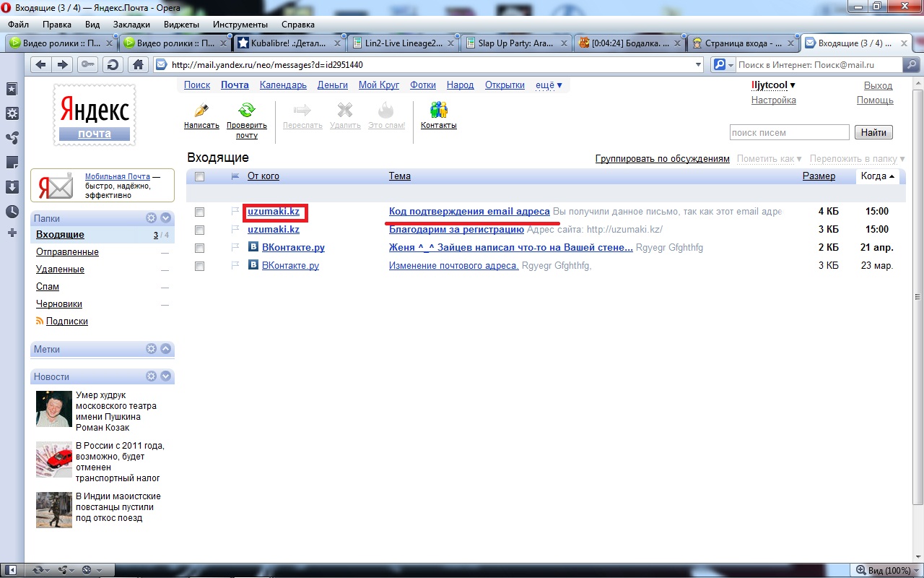Toggle the flag on Женя Зайцев message
This screenshot has height=578, width=924.
[x=235, y=248]
